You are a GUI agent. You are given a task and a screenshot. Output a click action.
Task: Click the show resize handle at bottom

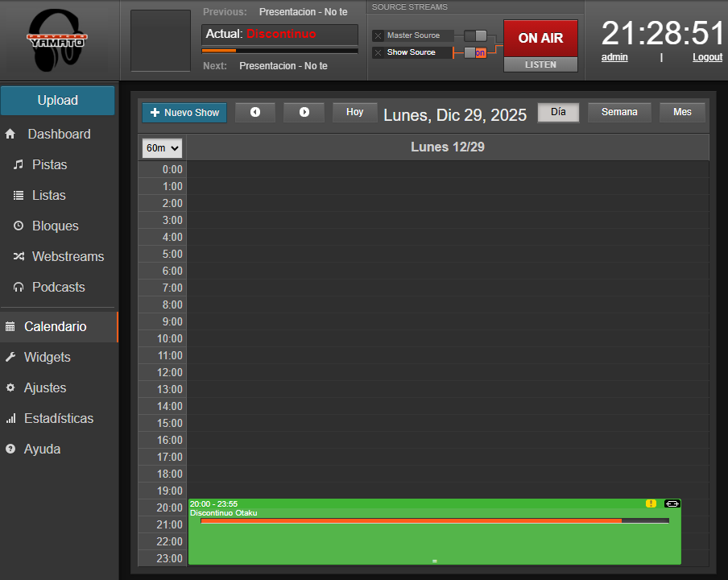(435, 561)
